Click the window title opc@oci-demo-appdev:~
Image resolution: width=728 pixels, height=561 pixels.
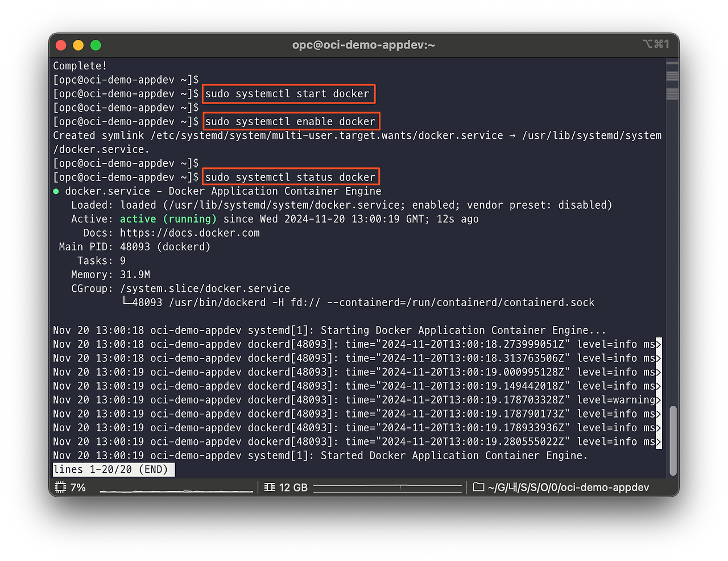click(x=363, y=45)
